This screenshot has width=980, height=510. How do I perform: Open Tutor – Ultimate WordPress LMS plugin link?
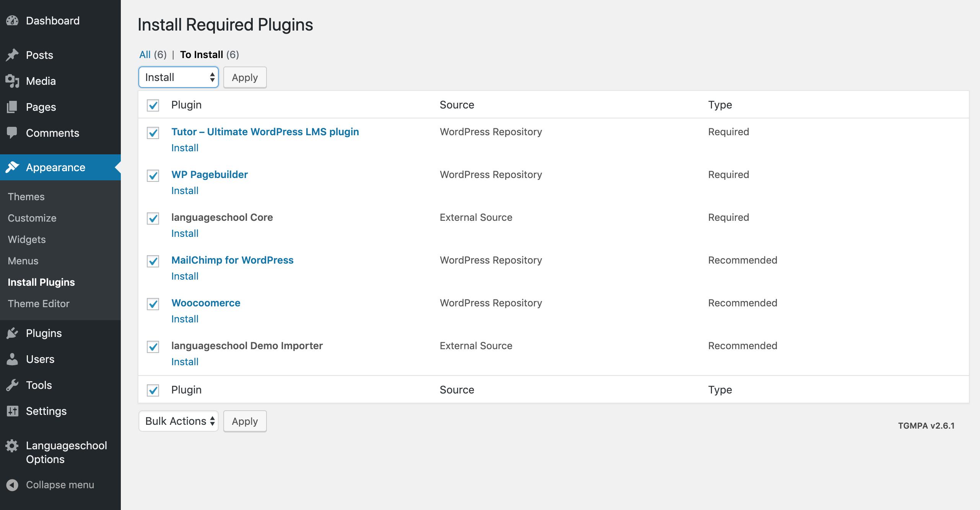(x=265, y=132)
